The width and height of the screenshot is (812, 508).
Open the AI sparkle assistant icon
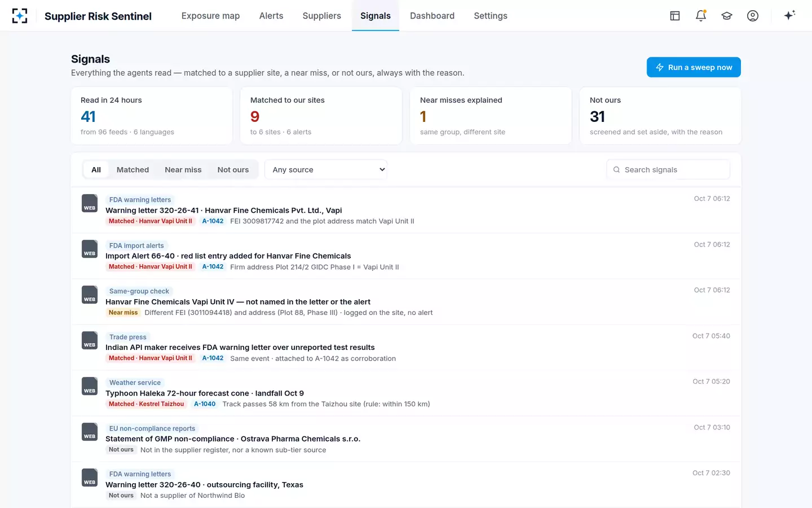789,15
